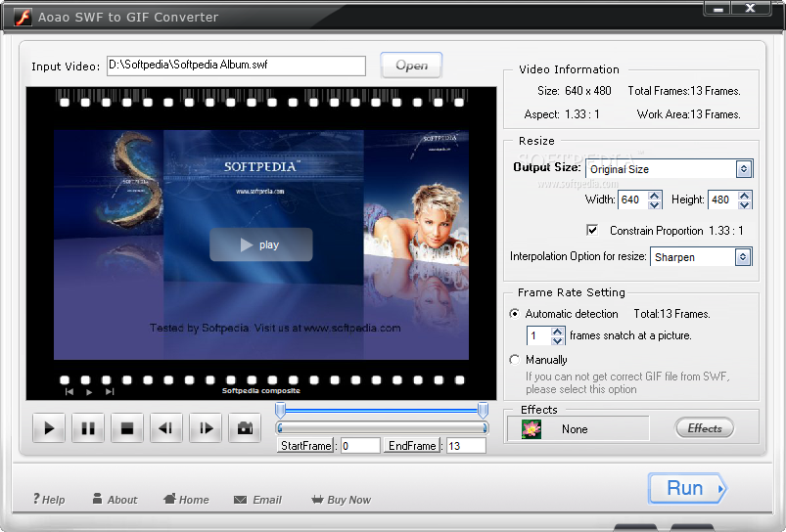Step to next frame button
Viewport: 786px width, 532px height.
coord(205,427)
